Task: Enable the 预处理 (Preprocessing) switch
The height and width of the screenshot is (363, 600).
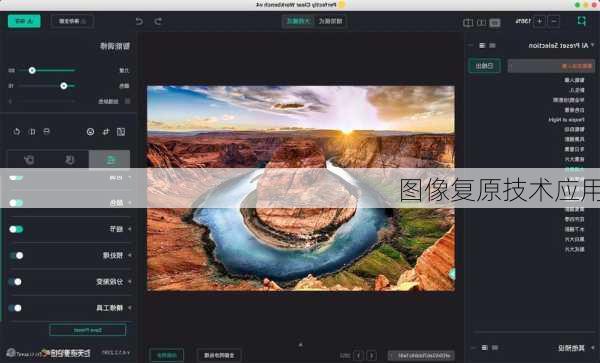Action: (16, 255)
